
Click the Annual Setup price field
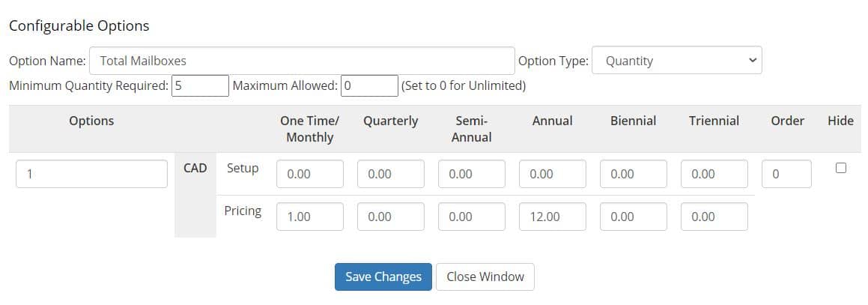point(553,174)
